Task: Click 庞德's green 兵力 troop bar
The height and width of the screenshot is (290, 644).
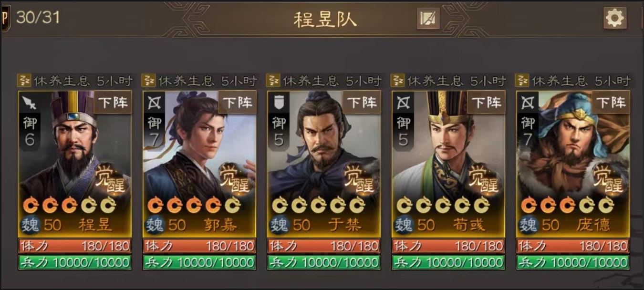Action: coord(573,262)
